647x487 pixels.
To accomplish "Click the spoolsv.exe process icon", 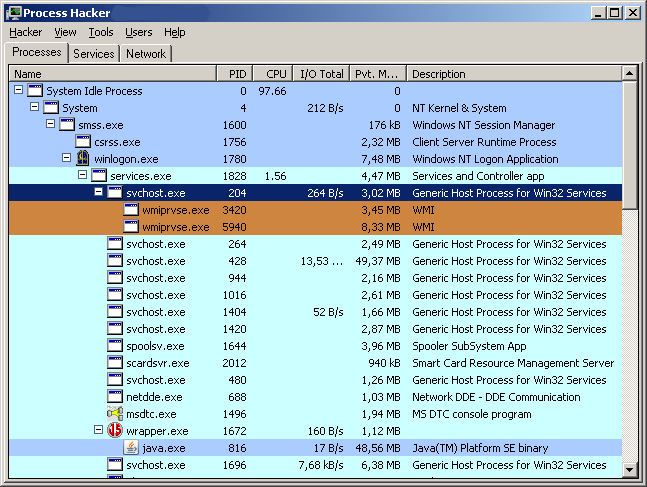I will 115,345.
